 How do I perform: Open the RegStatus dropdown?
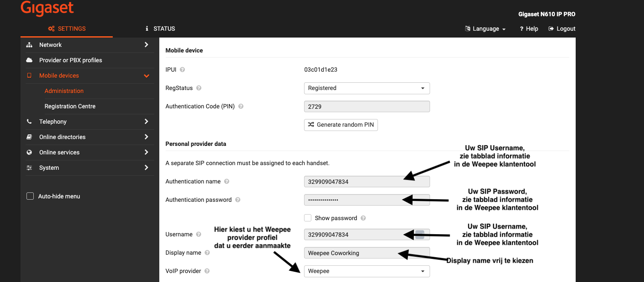click(x=367, y=88)
